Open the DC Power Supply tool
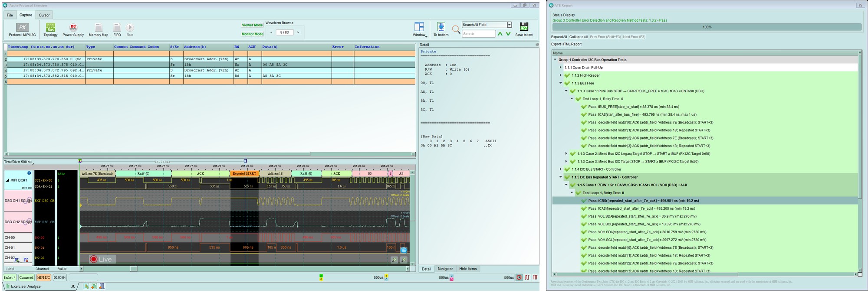 (x=73, y=30)
